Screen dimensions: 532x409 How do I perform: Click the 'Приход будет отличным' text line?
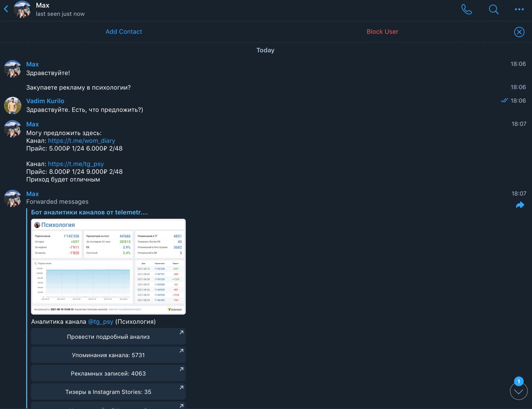(63, 179)
